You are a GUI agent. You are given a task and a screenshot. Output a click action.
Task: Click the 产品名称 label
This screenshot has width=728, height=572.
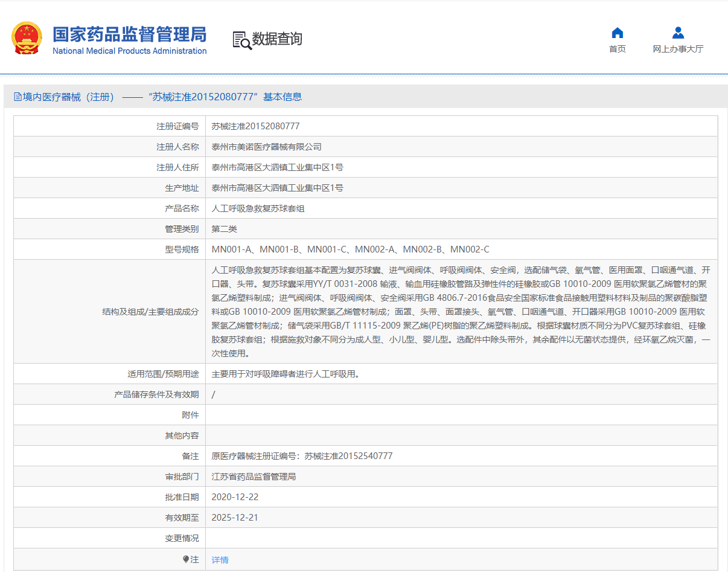[182, 208]
